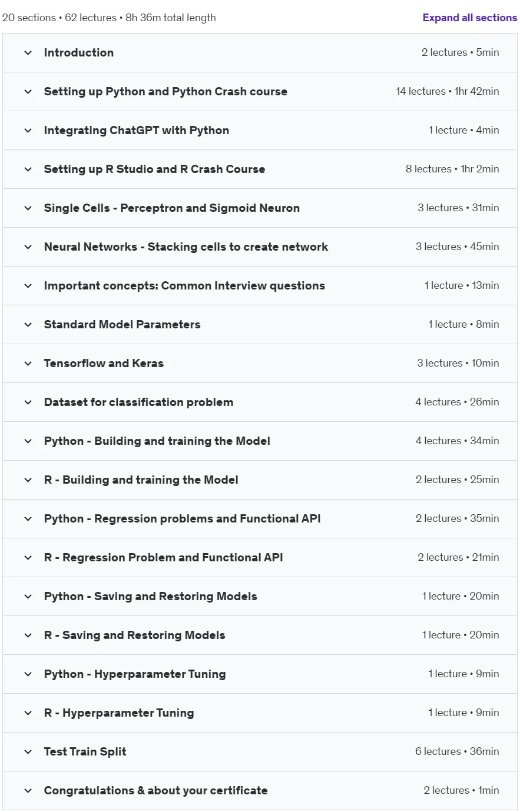Expand the Tensorflow and Keras section
520x812 pixels.
tap(260, 364)
